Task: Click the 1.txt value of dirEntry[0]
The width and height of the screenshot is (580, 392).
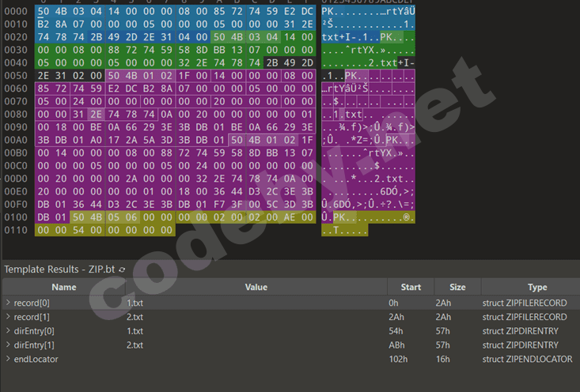Action: pyautogui.click(x=135, y=331)
